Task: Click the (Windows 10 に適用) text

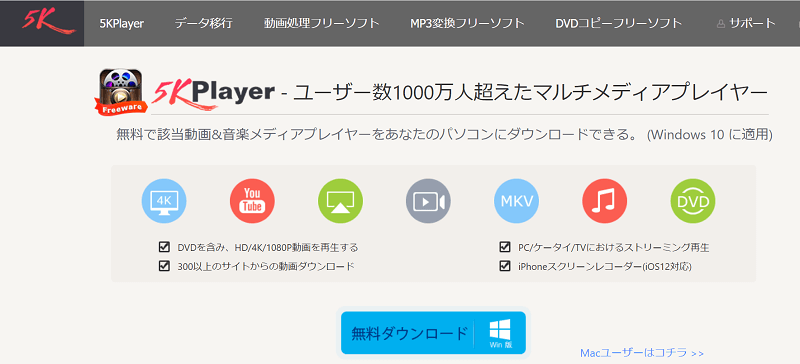Action: [x=709, y=135]
